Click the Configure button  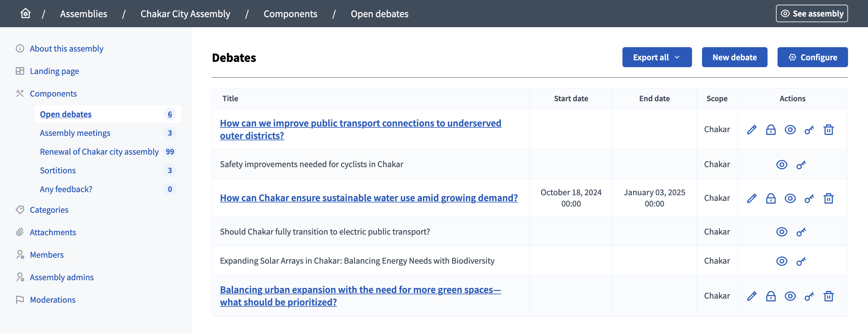tap(812, 57)
